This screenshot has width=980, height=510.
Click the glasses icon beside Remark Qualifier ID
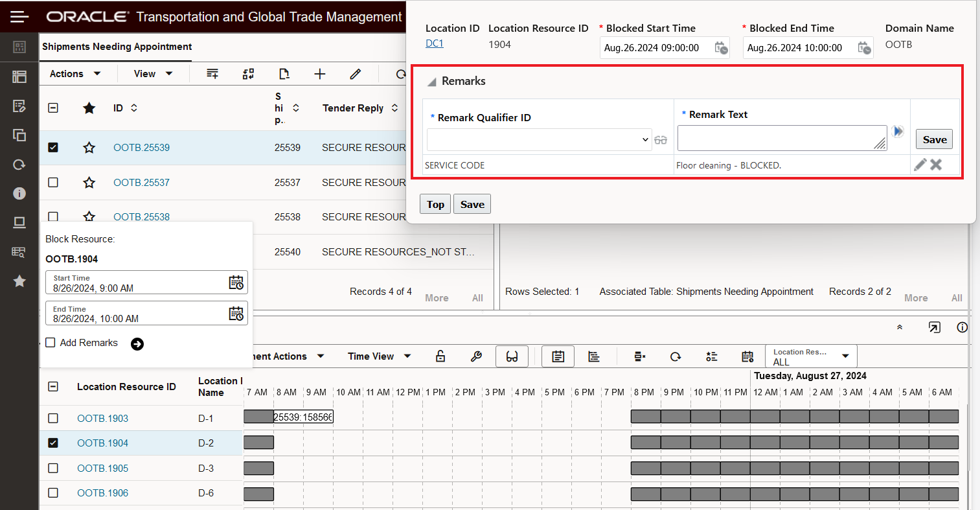click(x=661, y=140)
